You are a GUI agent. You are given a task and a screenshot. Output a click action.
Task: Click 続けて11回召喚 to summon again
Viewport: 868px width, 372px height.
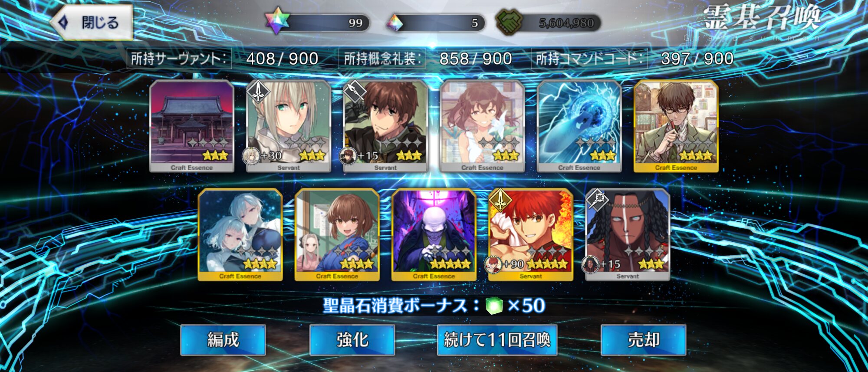[497, 340]
